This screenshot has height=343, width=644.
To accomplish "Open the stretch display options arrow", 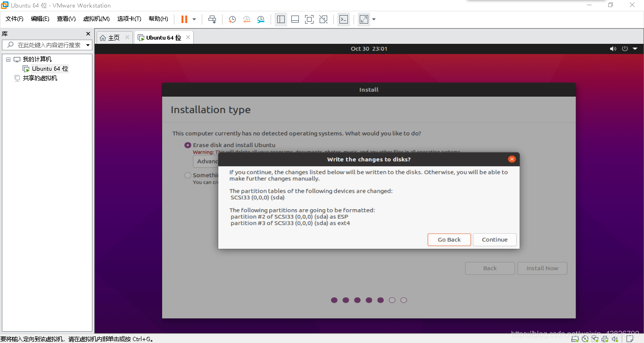I will click(x=374, y=19).
